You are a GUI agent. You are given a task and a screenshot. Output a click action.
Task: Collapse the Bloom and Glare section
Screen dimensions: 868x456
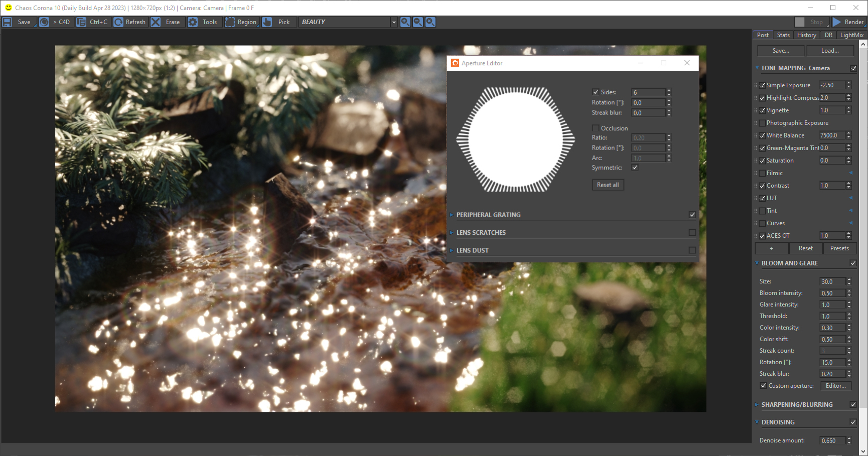click(x=757, y=263)
